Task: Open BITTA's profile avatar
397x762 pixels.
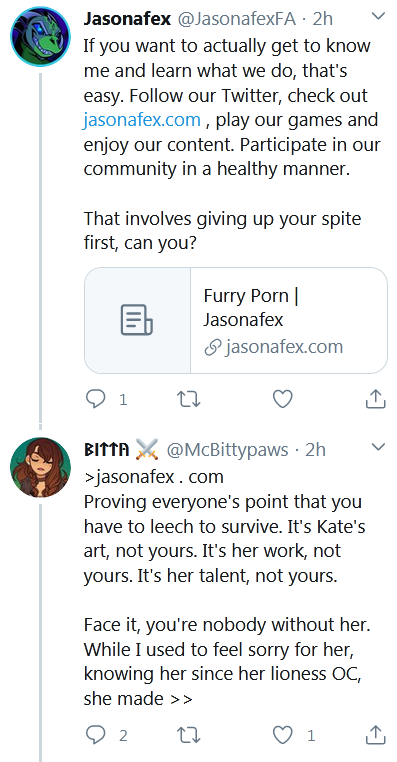Action: click(40, 467)
